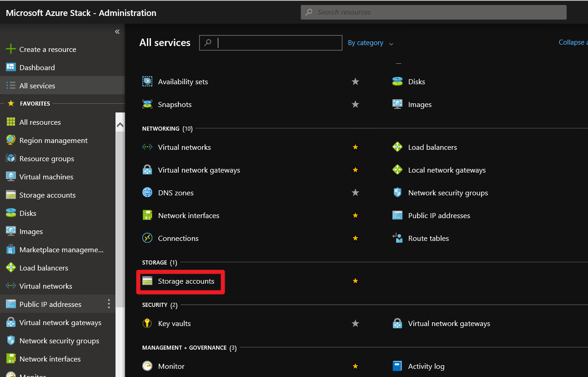Open Region management from favorites
The image size is (588, 377).
(53, 140)
